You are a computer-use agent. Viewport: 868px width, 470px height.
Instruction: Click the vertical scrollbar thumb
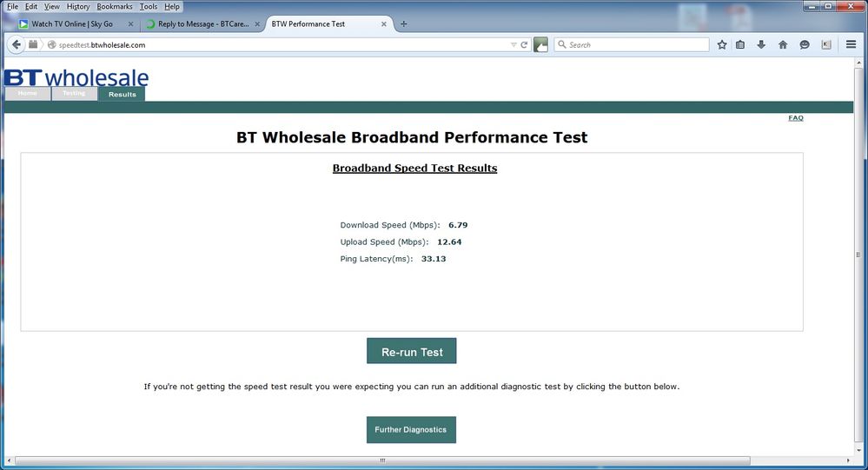click(858, 255)
